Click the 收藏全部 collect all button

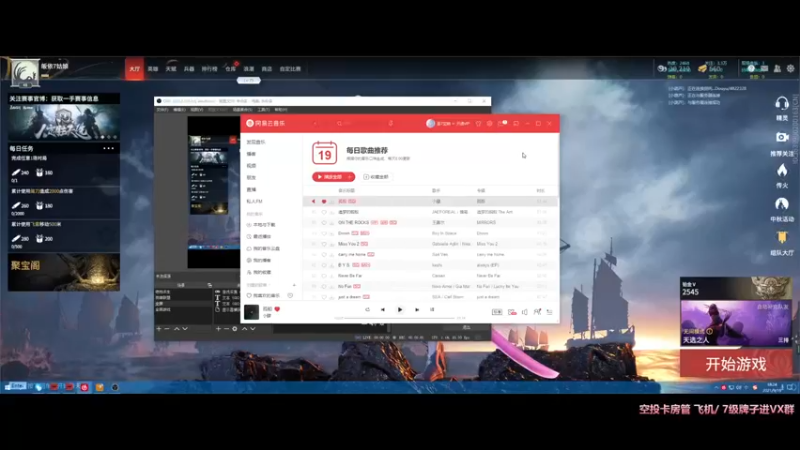click(376, 177)
